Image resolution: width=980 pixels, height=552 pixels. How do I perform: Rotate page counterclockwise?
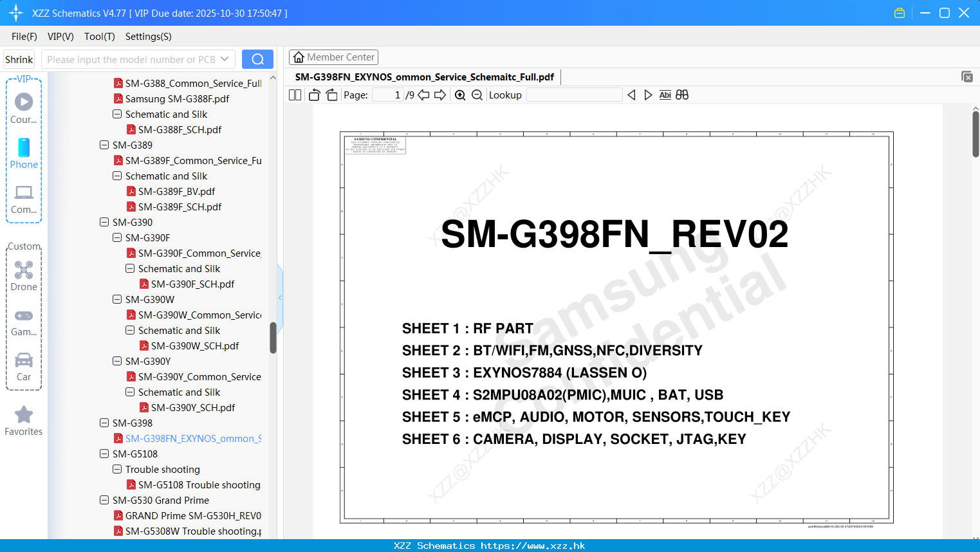pyautogui.click(x=314, y=95)
